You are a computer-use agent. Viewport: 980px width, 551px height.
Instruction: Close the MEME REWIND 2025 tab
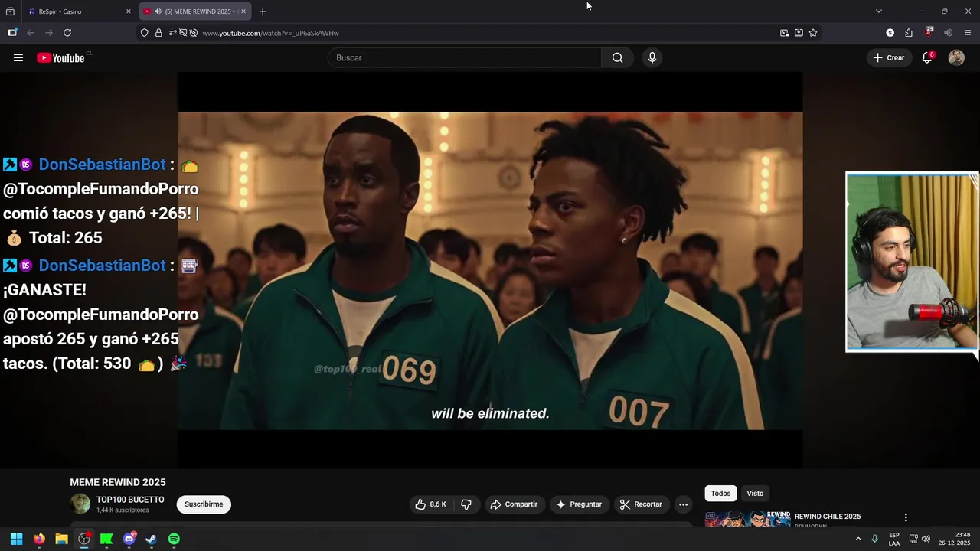[243, 11]
